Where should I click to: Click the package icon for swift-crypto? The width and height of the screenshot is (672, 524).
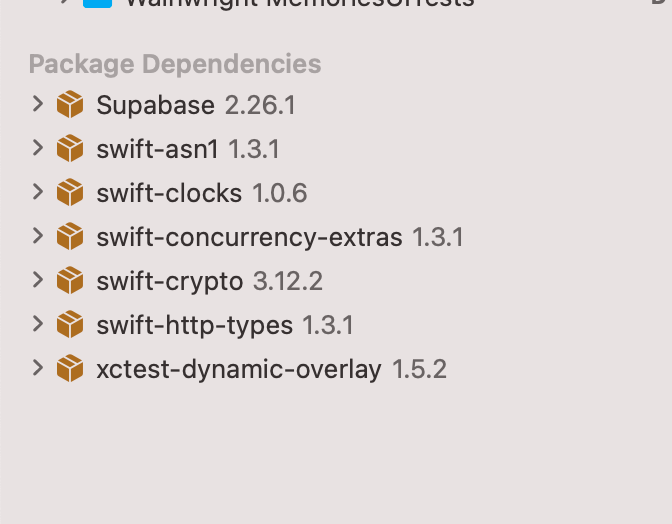tap(70, 281)
